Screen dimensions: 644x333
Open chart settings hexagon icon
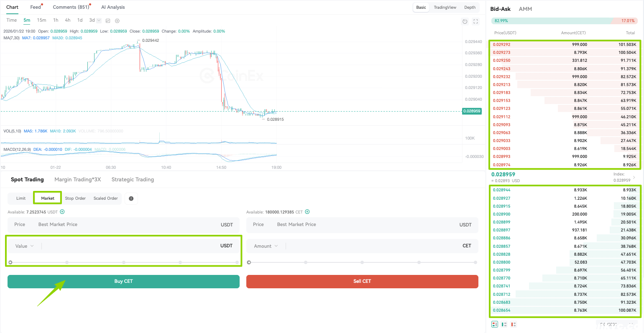tap(117, 20)
